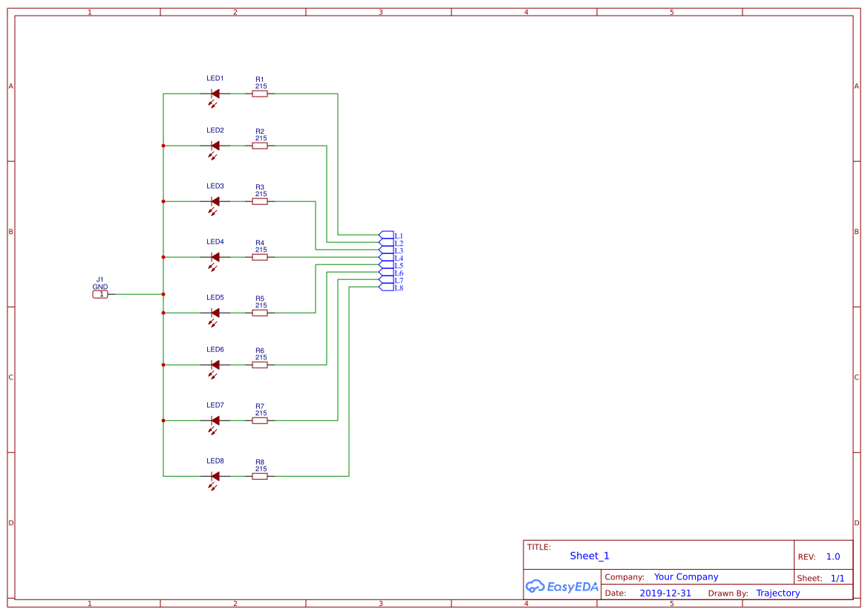Click the EasyEDA logo in the title block
The image size is (868, 615).
[x=561, y=587]
